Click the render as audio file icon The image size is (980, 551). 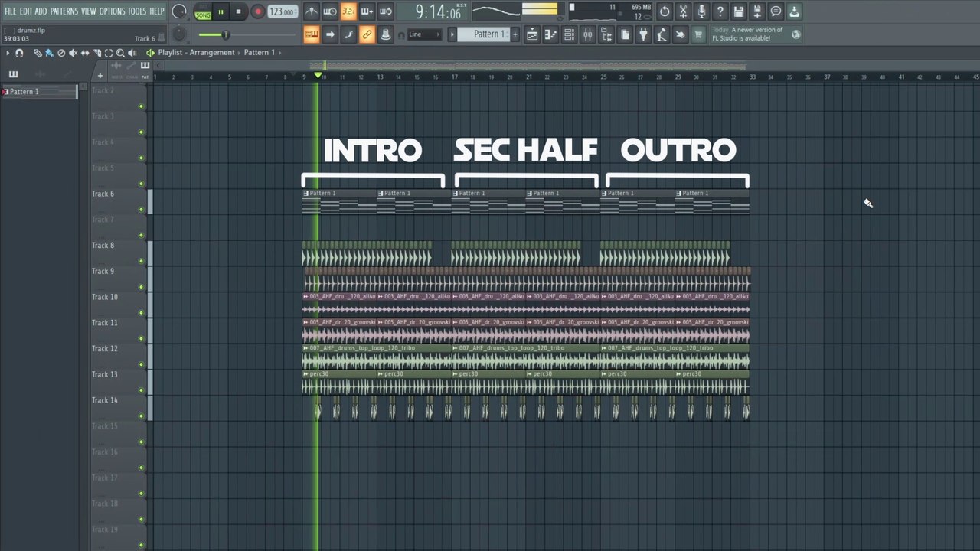757,11
